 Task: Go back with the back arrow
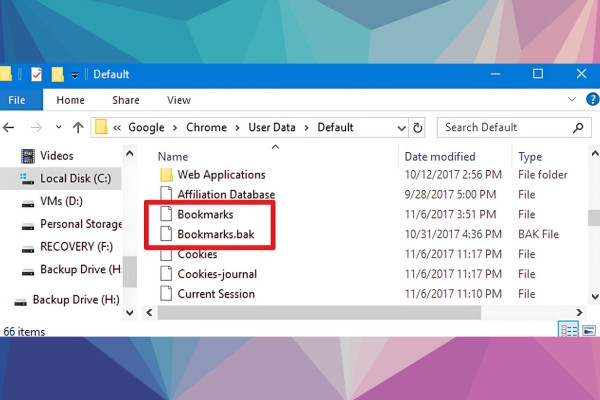(8, 127)
